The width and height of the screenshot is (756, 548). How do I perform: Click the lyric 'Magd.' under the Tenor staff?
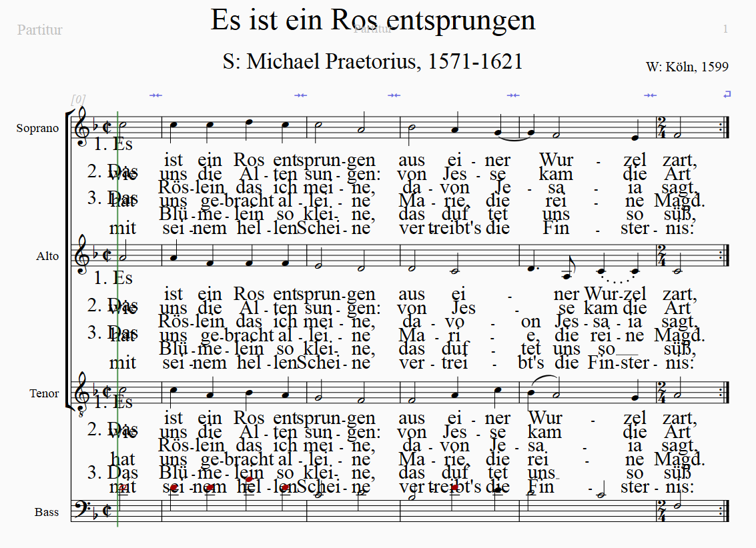(x=679, y=459)
